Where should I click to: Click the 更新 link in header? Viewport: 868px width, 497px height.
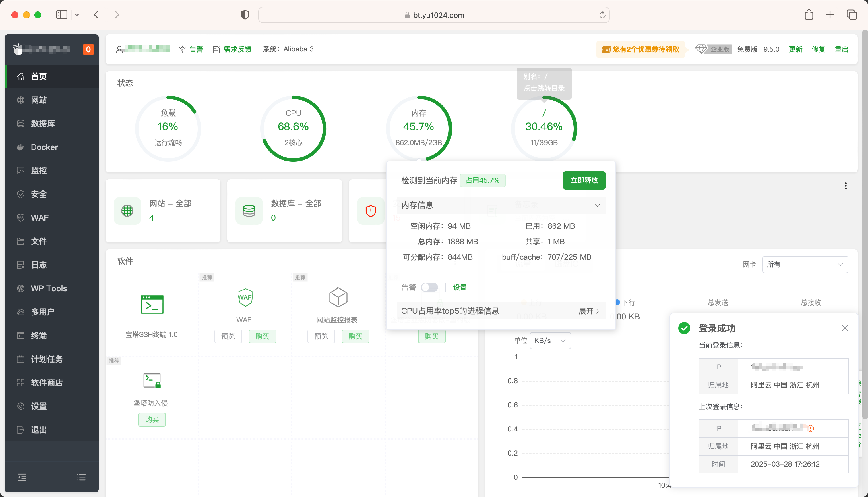tap(795, 49)
